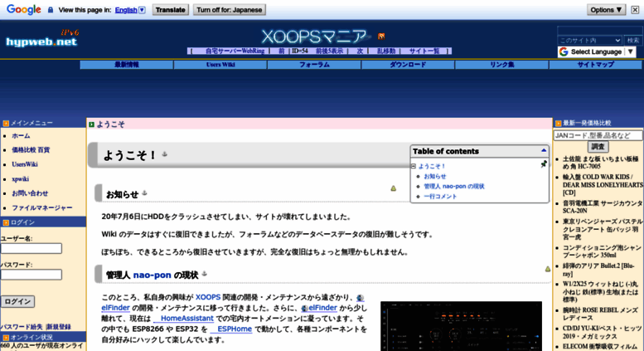Viewport: 644px width, 351px height.
Task: Click the hypweb.net site logo
Action: [x=41, y=38]
